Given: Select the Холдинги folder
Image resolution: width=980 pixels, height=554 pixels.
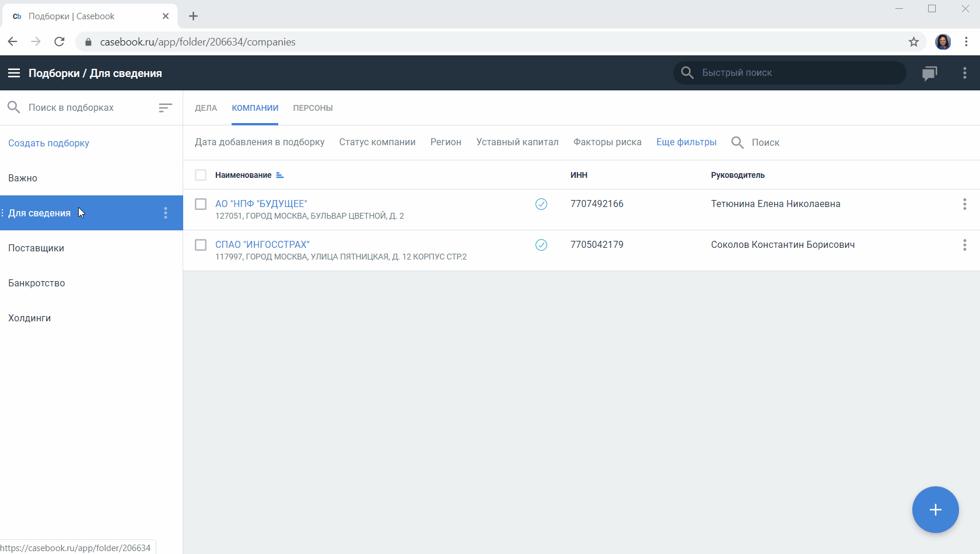Looking at the screenshot, I should (x=91, y=318).
